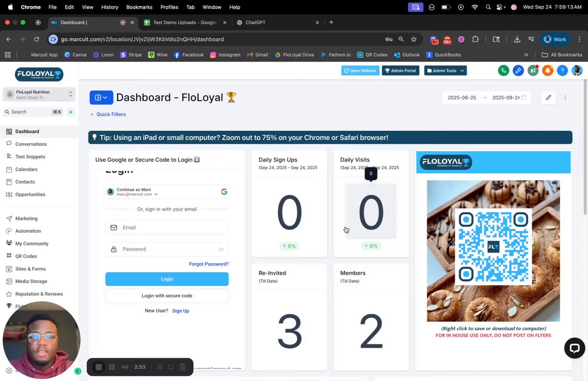Click into the Password field
Image resolution: width=588 pixels, height=381 pixels.
tap(167, 249)
